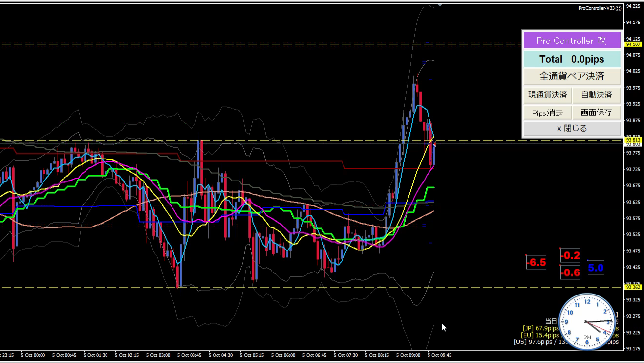This screenshot has width=644, height=363.
Task: Click the red -6.5 pips label
Action: point(536,263)
